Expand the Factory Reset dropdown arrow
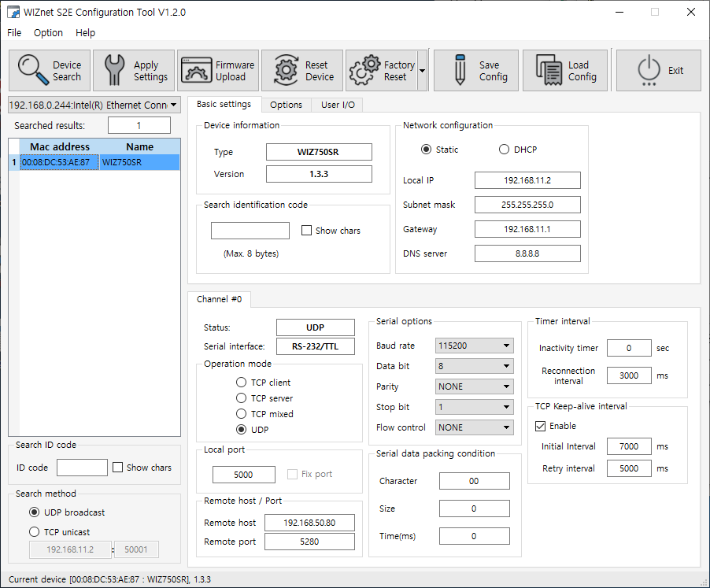 pos(422,71)
